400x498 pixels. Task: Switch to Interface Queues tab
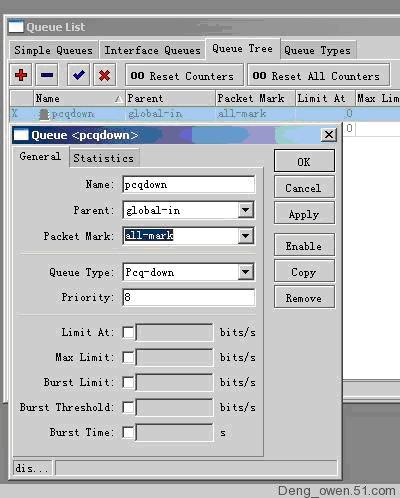(x=153, y=50)
